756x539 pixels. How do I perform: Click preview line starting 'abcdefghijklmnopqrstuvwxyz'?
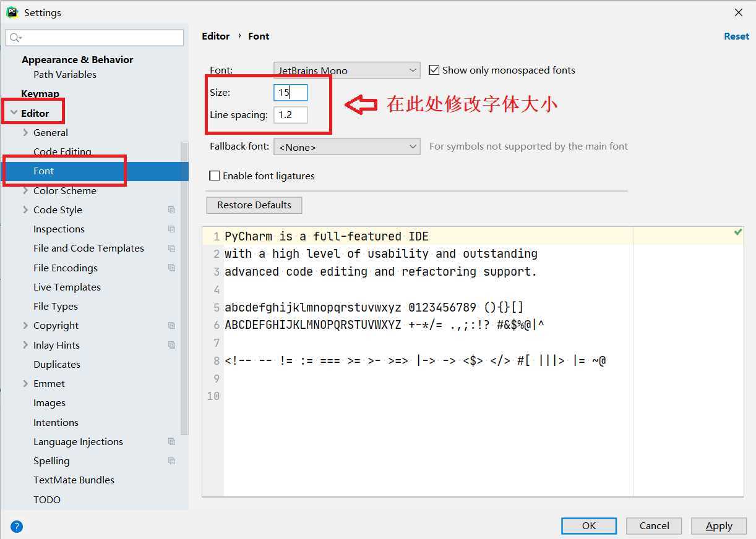[x=374, y=307]
